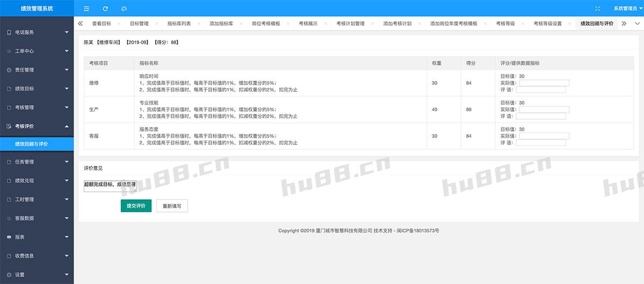This screenshot has width=644, height=284.
Task: Toggle the sidebar collapse icon
Action: click(86, 9)
